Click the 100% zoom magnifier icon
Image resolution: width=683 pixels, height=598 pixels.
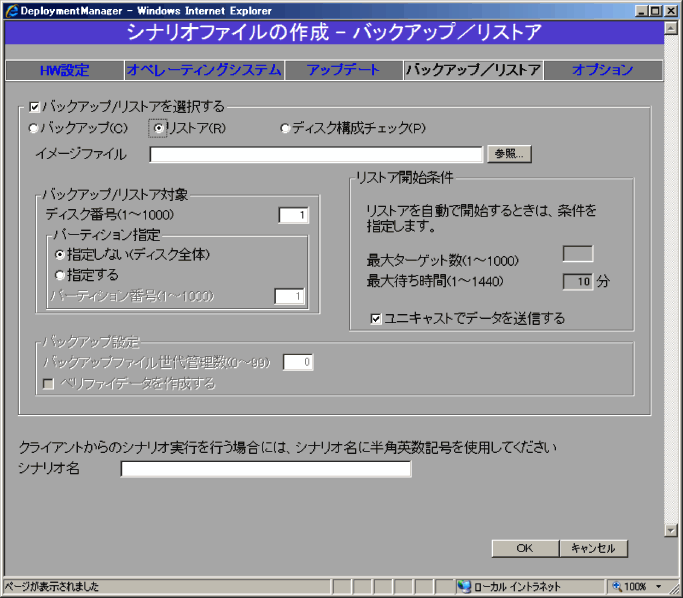617,587
